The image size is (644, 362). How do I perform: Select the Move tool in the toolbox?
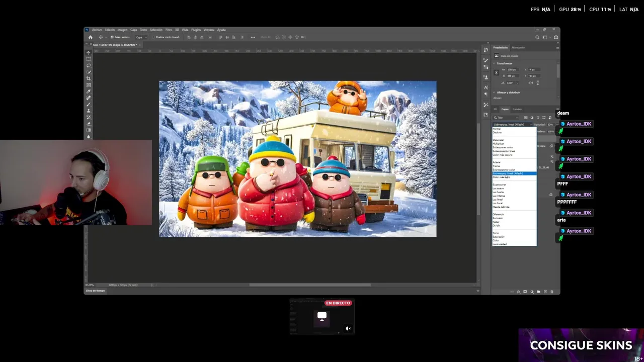click(x=89, y=53)
